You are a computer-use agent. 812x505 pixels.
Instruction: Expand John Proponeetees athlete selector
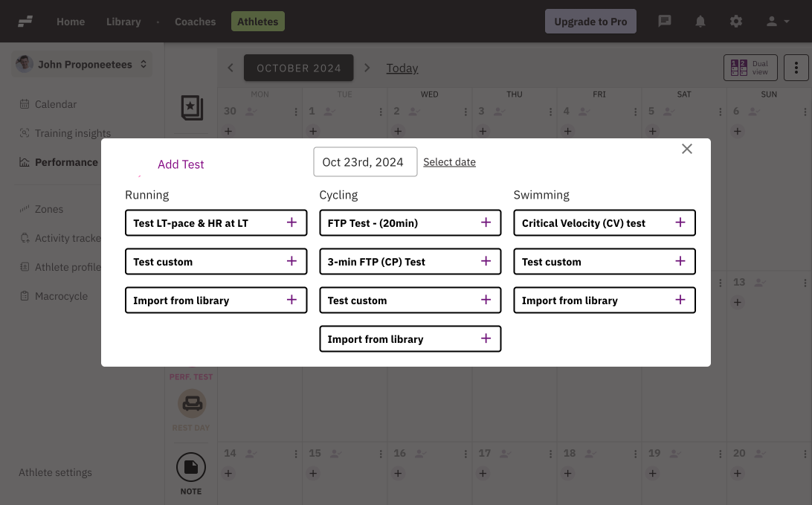83,65
